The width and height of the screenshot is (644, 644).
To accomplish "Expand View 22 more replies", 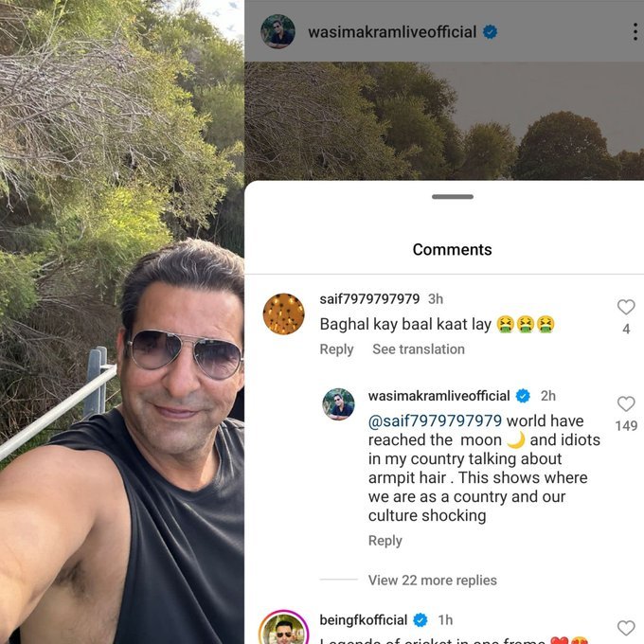I will click(x=432, y=580).
